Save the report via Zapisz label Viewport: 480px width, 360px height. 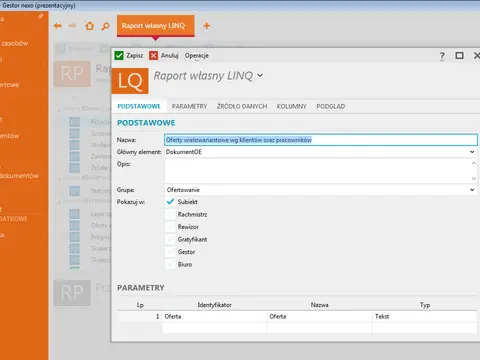[135, 56]
